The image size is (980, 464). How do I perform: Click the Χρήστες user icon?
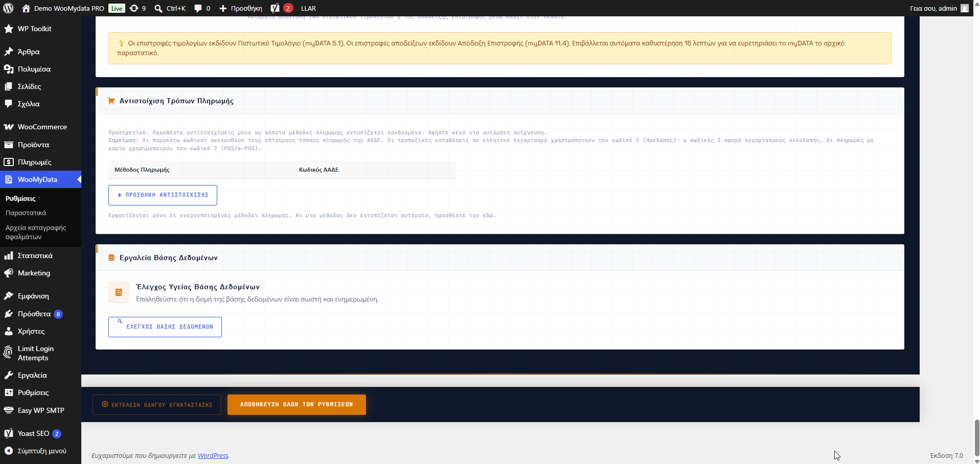click(9, 331)
